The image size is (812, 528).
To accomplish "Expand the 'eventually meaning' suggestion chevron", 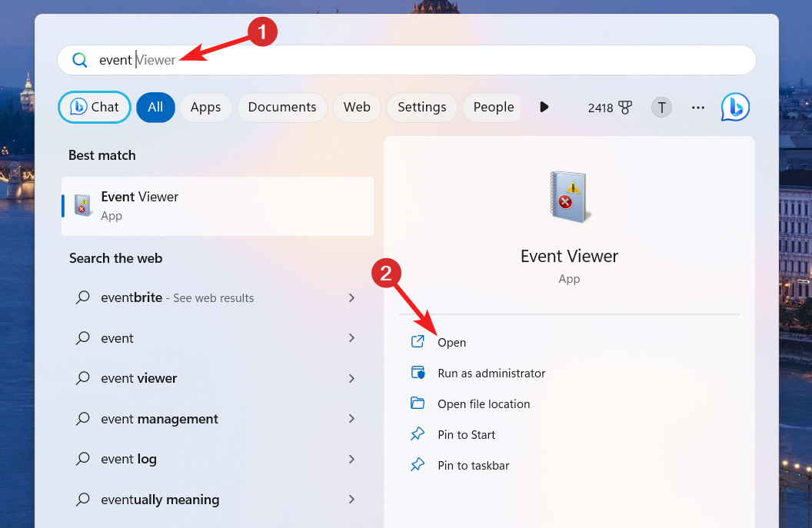I will point(351,500).
